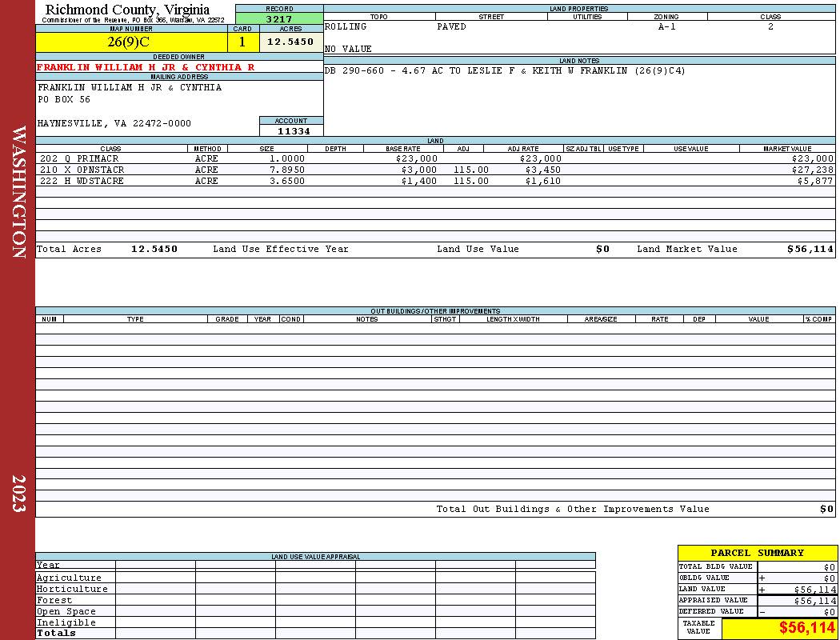Select the record number 3217
This screenshot has height=640, width=840.
click(x=279, y=18)
